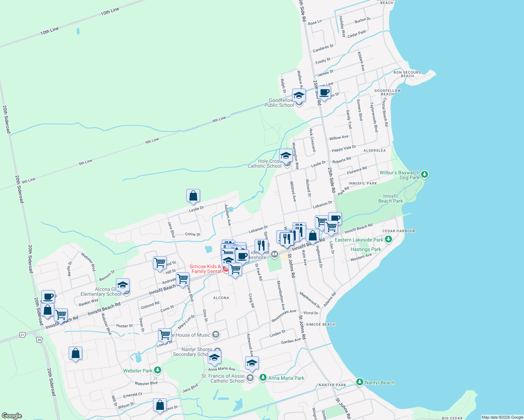The image size is (524, 420).
Task: Open the shopping cart marker near Lowes St
Action: 165,335
